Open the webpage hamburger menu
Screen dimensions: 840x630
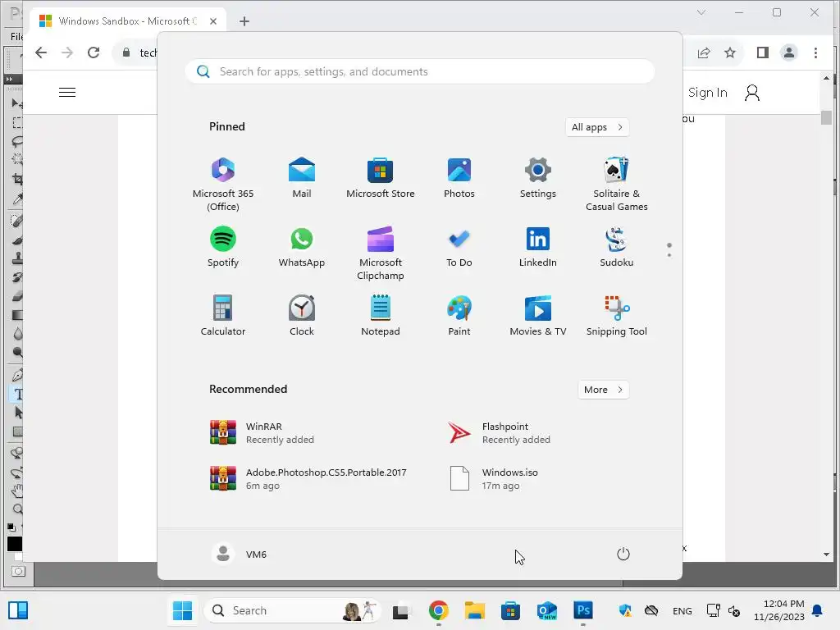pyautogui.click(x=67, y=93)
